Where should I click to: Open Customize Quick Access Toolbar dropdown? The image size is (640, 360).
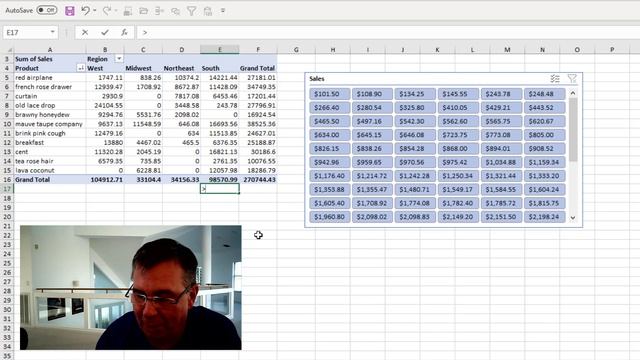coord(223,11)
